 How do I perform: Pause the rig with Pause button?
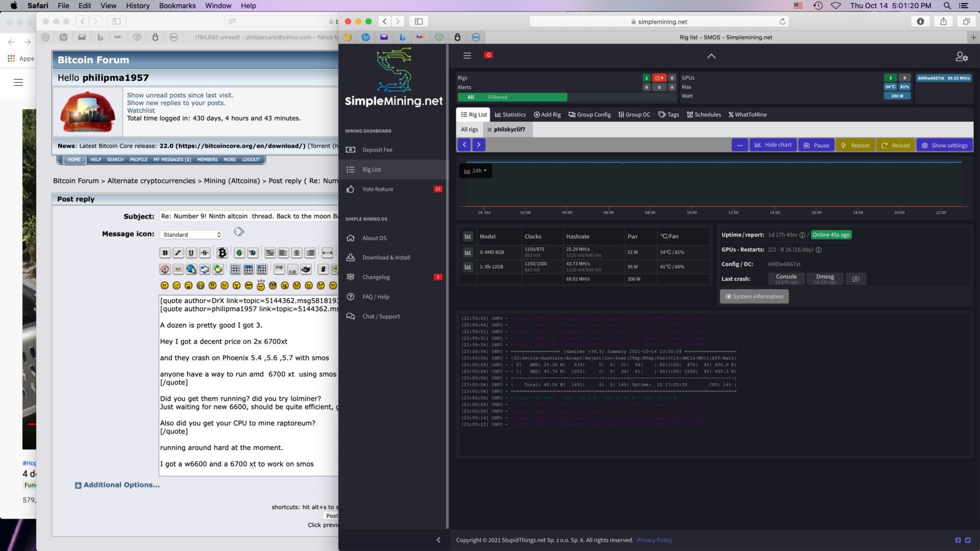pos(816,145)
